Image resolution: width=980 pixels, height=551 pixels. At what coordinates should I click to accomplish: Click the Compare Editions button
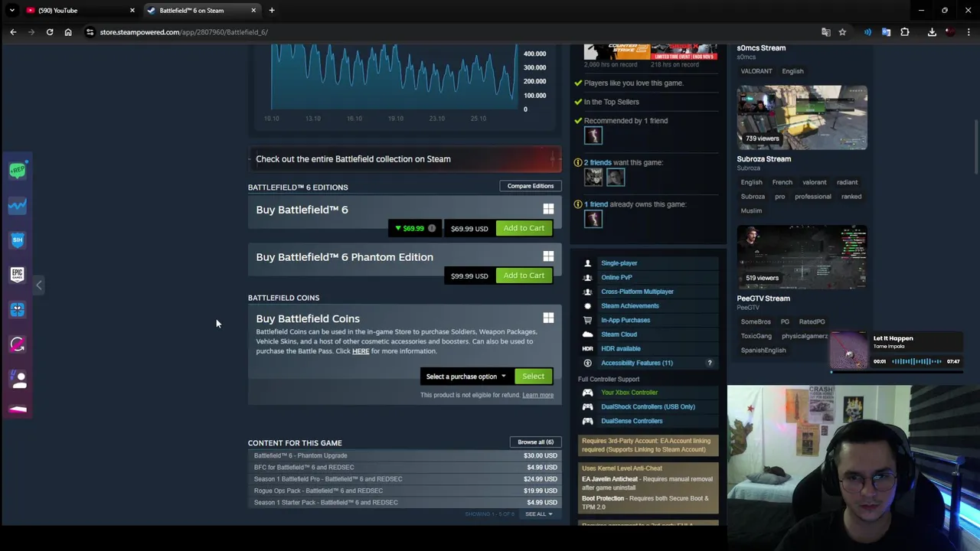530,186
